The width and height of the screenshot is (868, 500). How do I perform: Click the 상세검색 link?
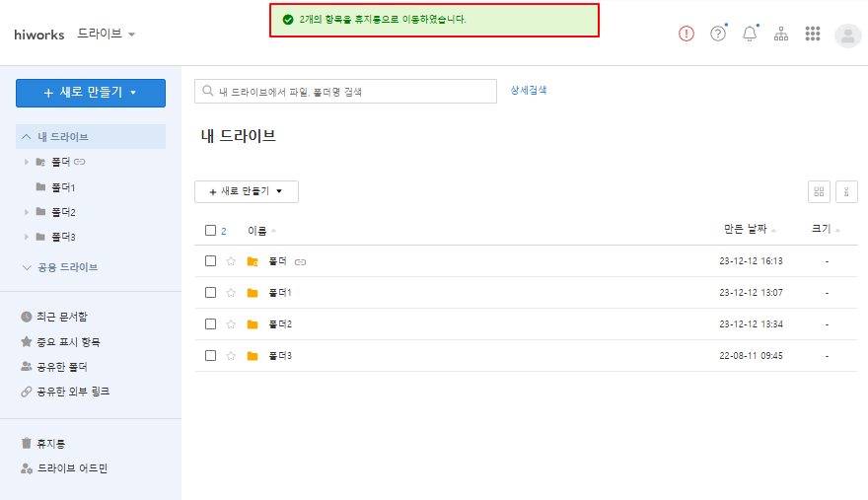click(x=528, y=91)
